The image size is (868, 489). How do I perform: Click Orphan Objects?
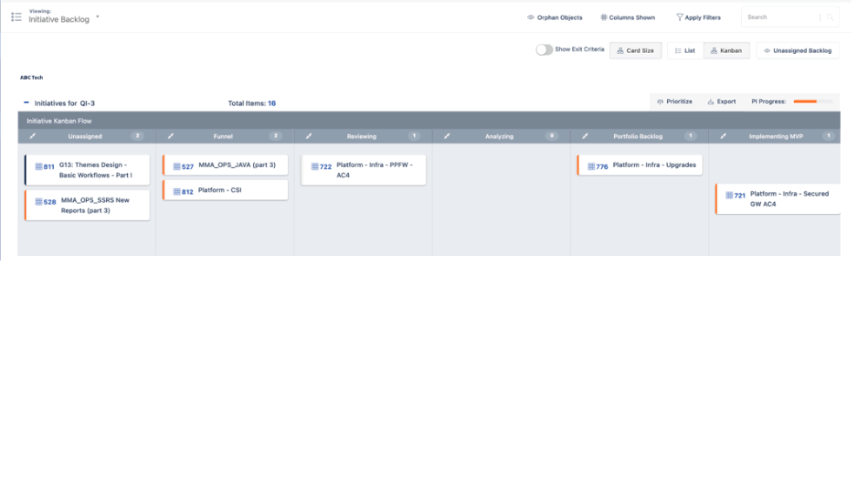pos(555,17)
